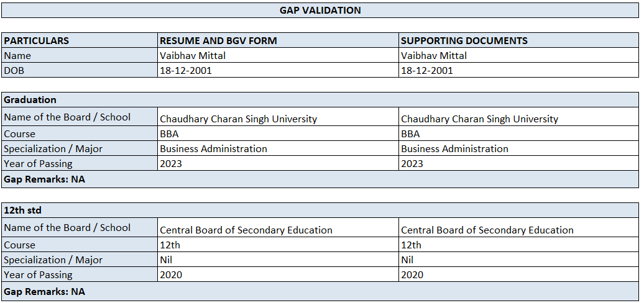Click the SUPPORTING DOCUMENTS column header
This screenshot has height=303, width=644.
click(464, 41)
